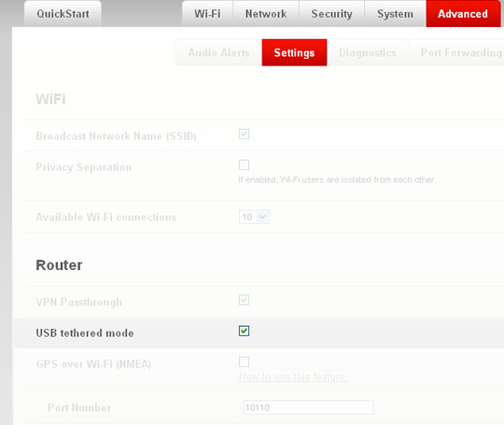This screenshot has width=504, height=425.
Task: Go to the Security tab
Action: pyautogui.click(x=331, y=14)
